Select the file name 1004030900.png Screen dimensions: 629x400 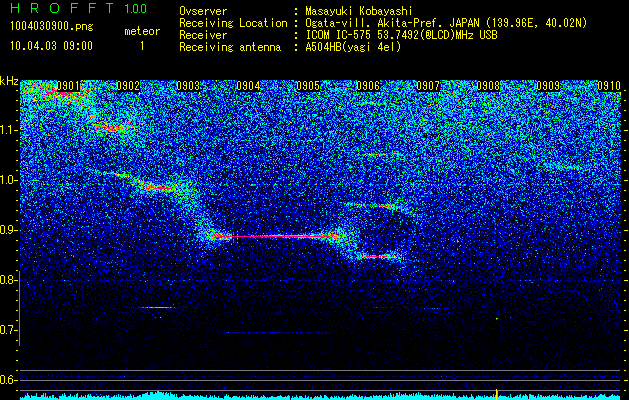pyautogui.click(x=52, y=27)
